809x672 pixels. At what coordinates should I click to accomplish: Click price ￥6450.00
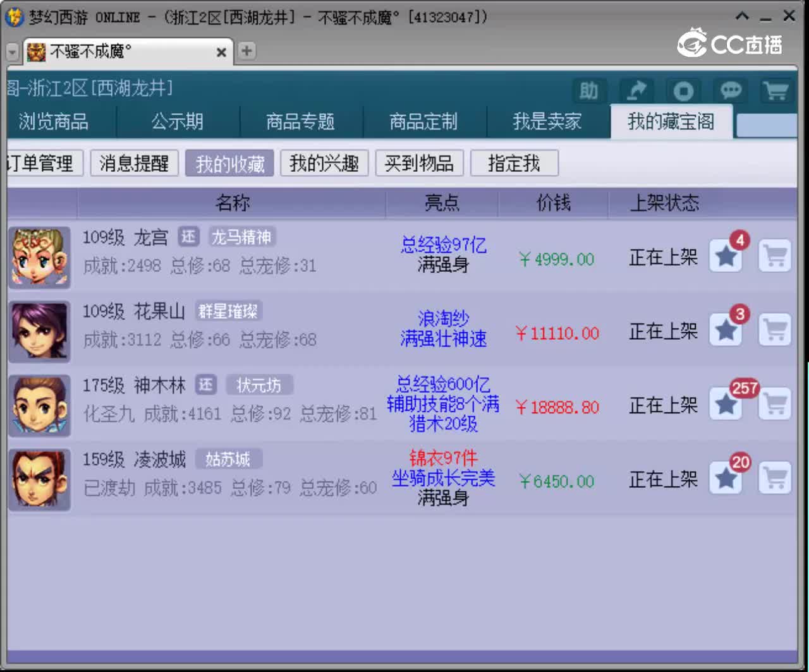click(556, 481)
